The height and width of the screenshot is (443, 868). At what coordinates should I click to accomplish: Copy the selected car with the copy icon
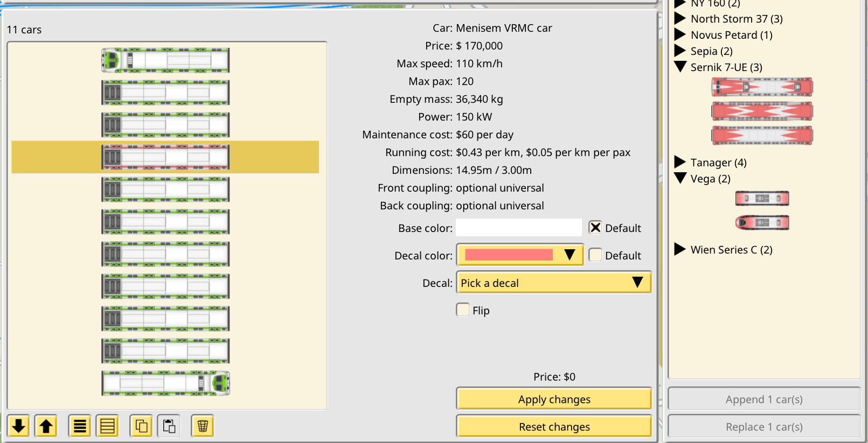141,426
